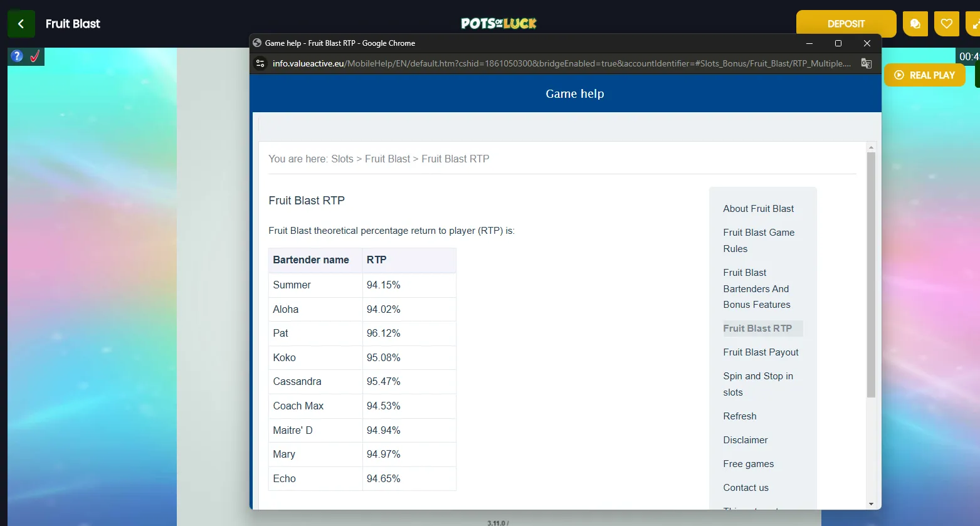
Task: Click the 94.65% RTP value
Action: tap(384, 479)
